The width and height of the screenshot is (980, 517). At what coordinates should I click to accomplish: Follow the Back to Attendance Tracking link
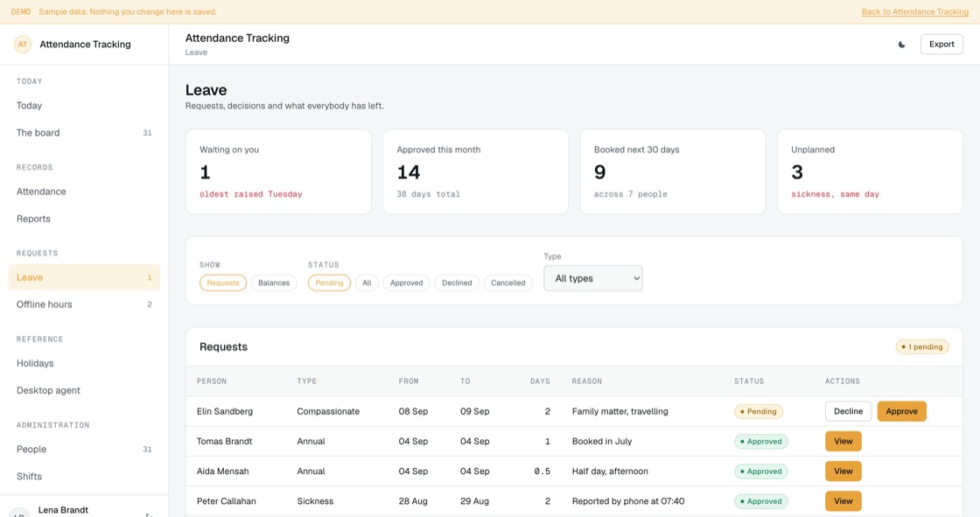915,12
